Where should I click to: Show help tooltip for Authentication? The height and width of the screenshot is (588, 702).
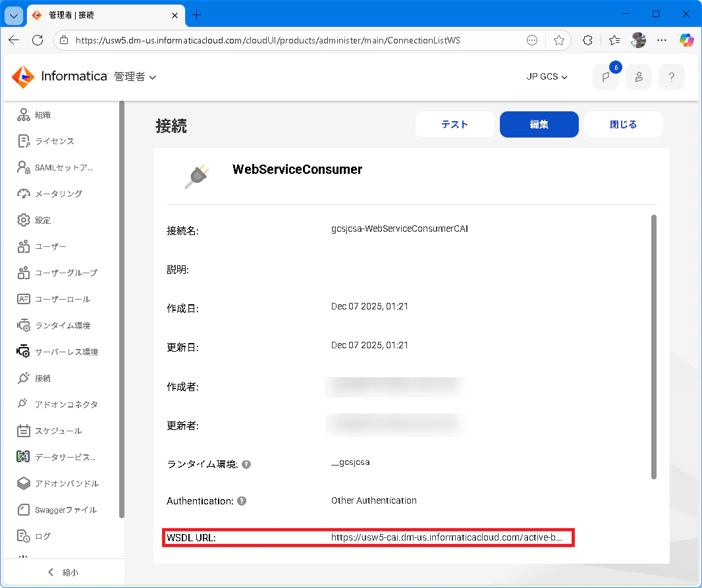point(242,501)
